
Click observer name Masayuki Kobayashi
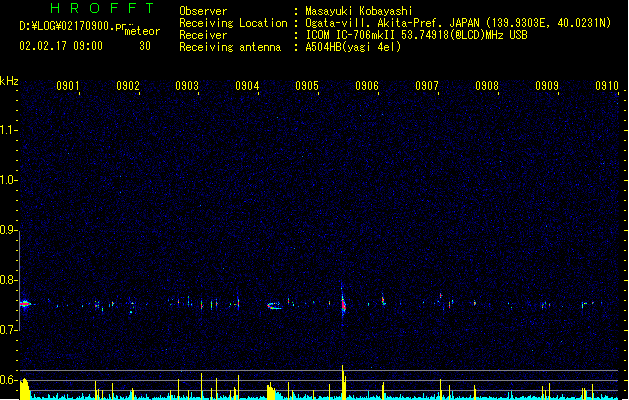coord(359,11)
